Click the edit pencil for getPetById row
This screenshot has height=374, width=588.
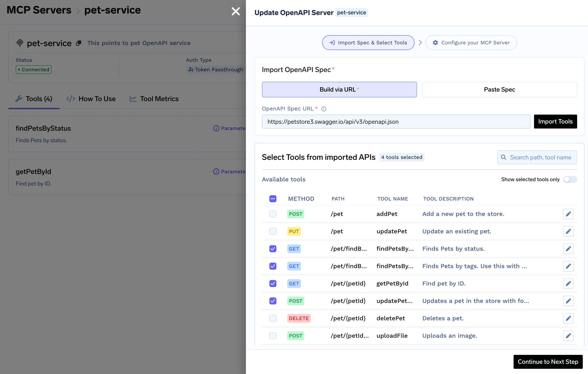[568, 284]
